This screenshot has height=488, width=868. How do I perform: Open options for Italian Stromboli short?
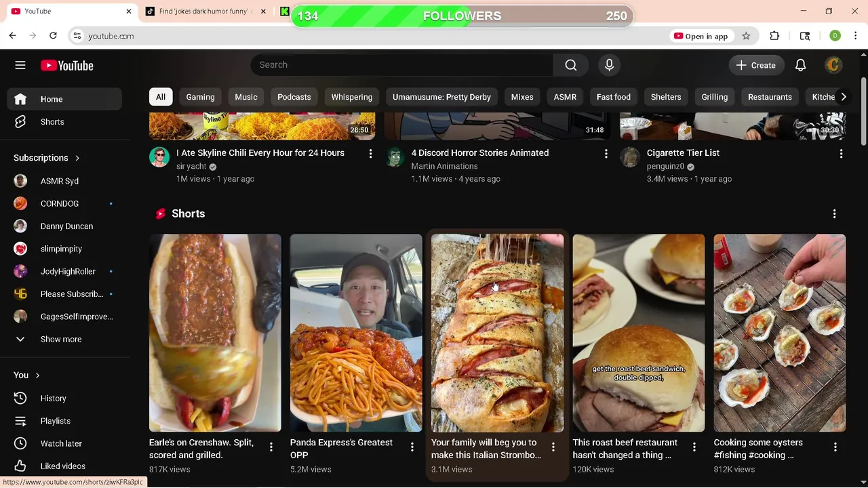(x=553, y=447)
